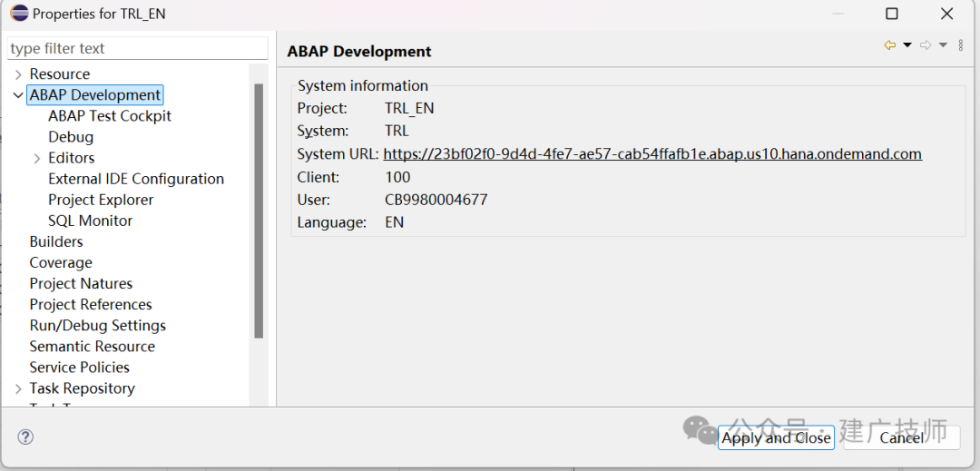Viewport: 980px width, 471px height.
Task: Click the back navigation arrow icon
Action: [x=890, y=45]
